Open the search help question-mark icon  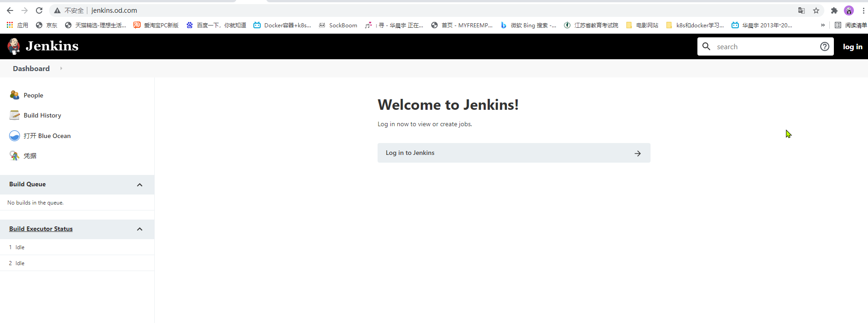click(824, 46)
